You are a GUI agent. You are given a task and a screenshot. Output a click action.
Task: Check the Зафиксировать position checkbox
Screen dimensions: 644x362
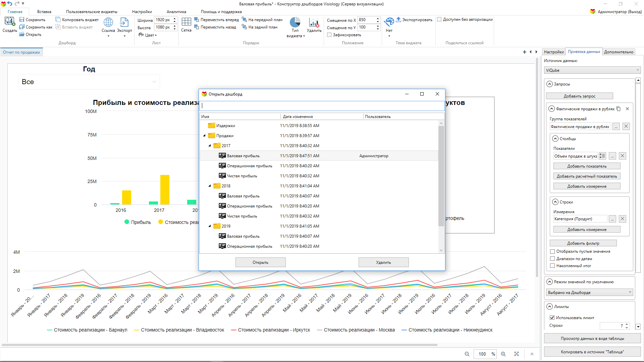pos(329,35)
